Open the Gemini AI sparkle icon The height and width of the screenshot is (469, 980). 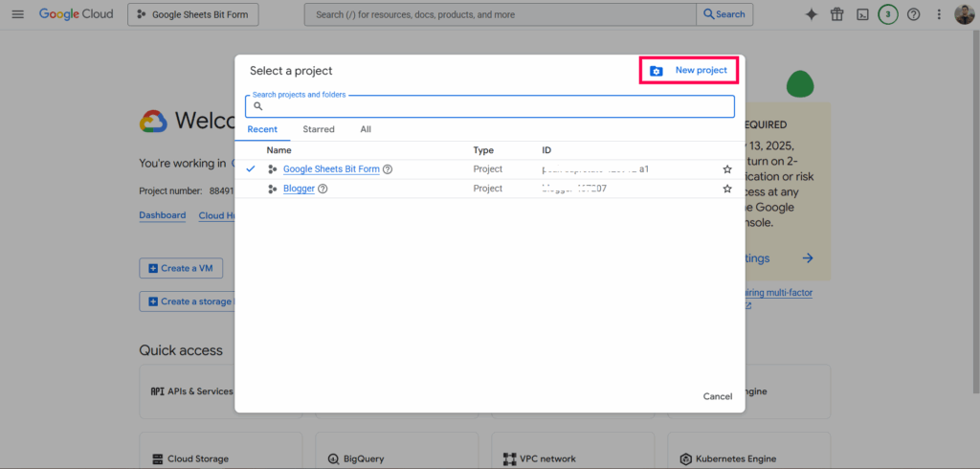pyautogui.click(x=812, y=14)
